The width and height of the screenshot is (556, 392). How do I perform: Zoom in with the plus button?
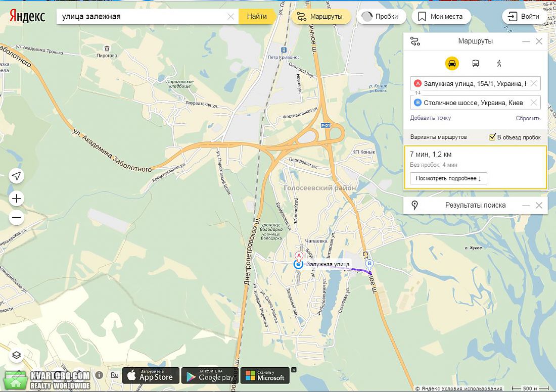16,199
